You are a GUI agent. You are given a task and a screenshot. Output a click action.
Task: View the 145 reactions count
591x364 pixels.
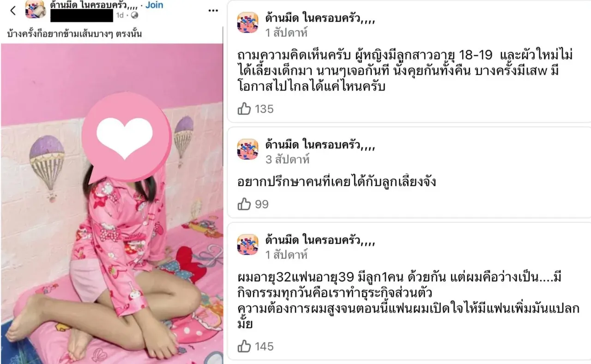click(x=264, y=346)
